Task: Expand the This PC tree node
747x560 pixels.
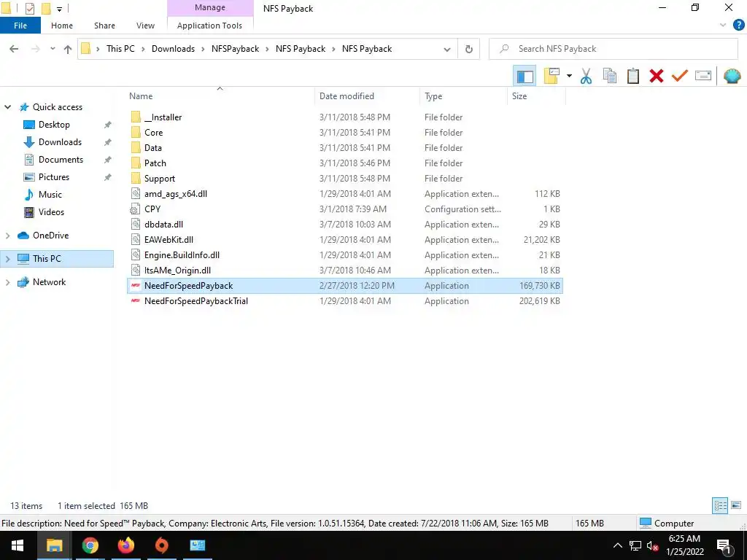Action: (x=7, y=259)
